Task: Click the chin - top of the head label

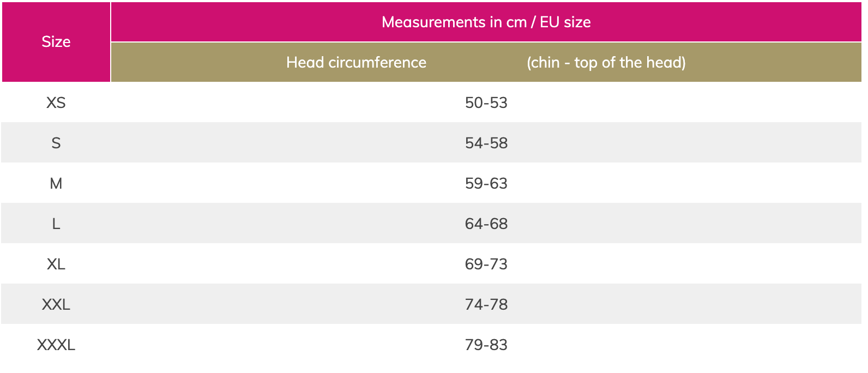Action: pos(606,62)
